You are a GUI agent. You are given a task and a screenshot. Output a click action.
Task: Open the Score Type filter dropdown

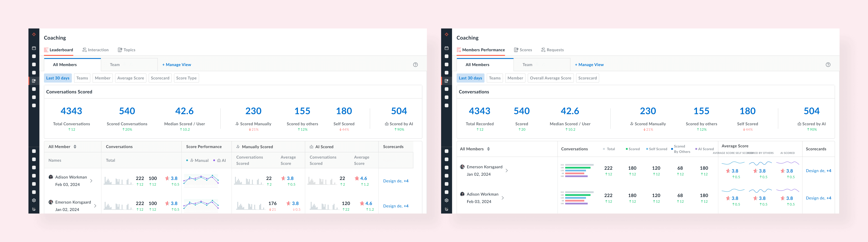point(186,78)
